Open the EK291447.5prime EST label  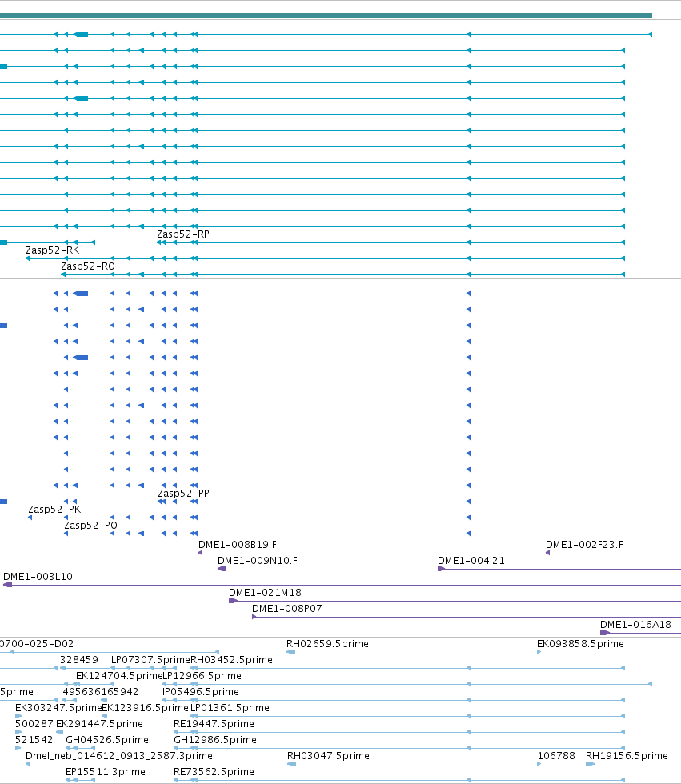[99, 724]
